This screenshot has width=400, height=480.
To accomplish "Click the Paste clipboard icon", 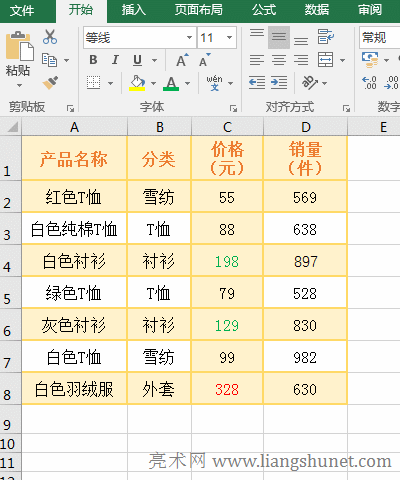I will point(19,46).
